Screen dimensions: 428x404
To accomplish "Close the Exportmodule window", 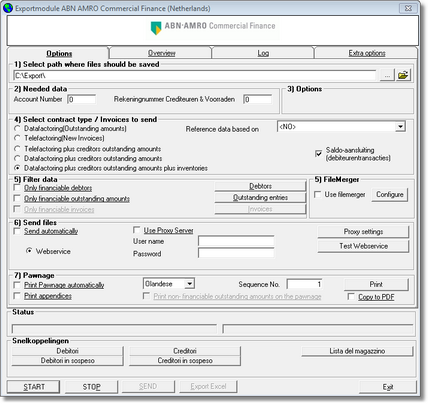I will coord(408,8).
